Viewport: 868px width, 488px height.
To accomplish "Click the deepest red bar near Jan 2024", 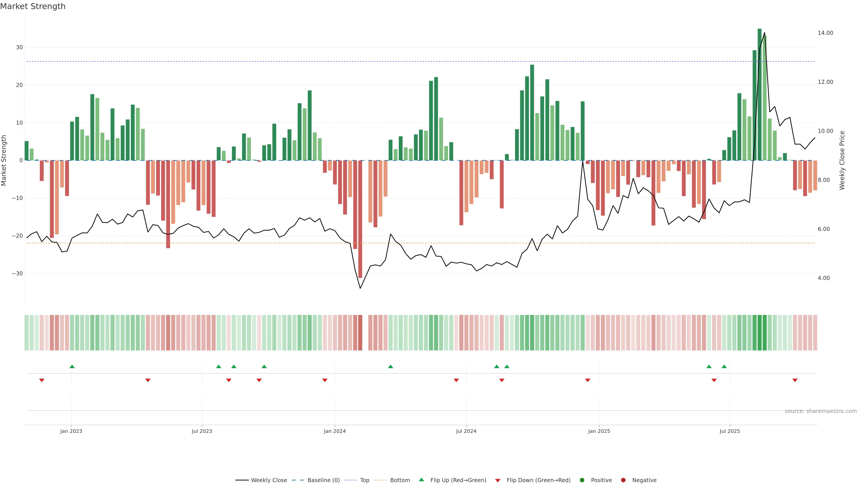I will click(360, 219).
